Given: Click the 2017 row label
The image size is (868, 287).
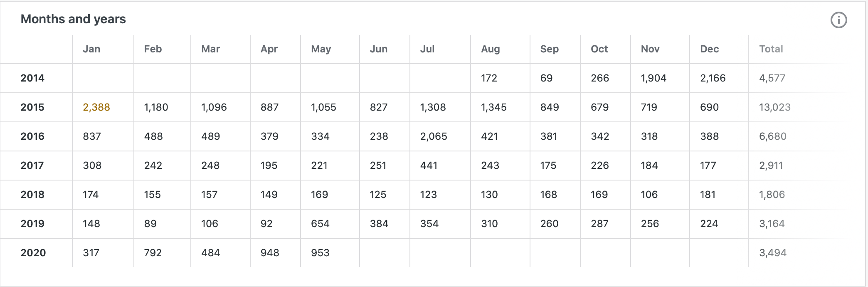Looking at the screenshot, I should (x=32, y=166).
